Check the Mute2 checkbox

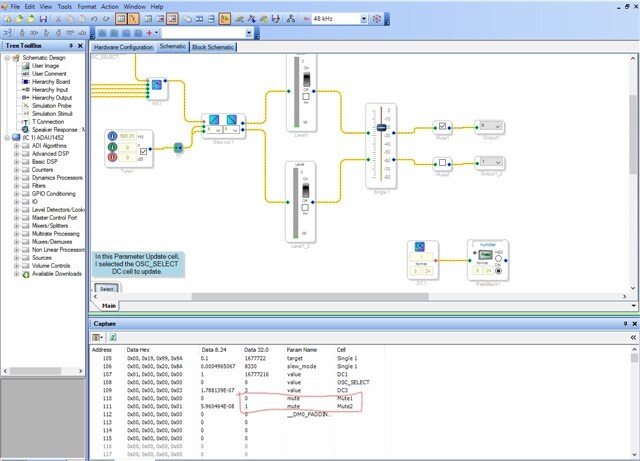442,163
